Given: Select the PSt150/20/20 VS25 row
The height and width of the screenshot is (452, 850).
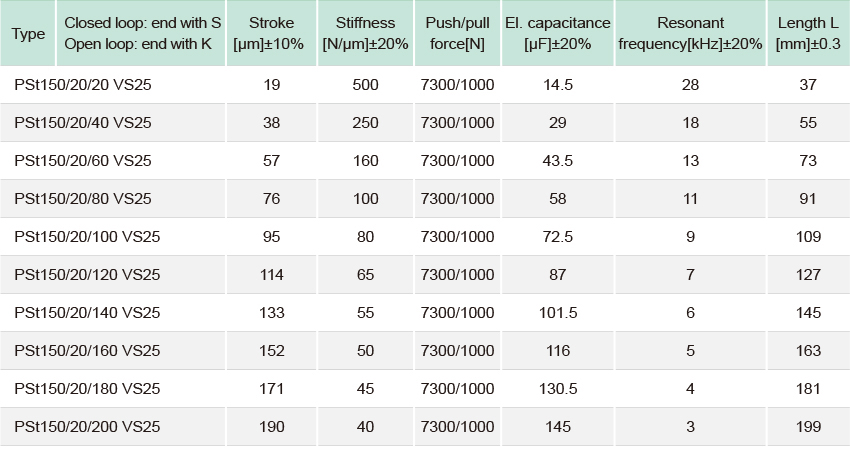Looking at the screenshot, I should pyautogui.click(x=425, y=85).
